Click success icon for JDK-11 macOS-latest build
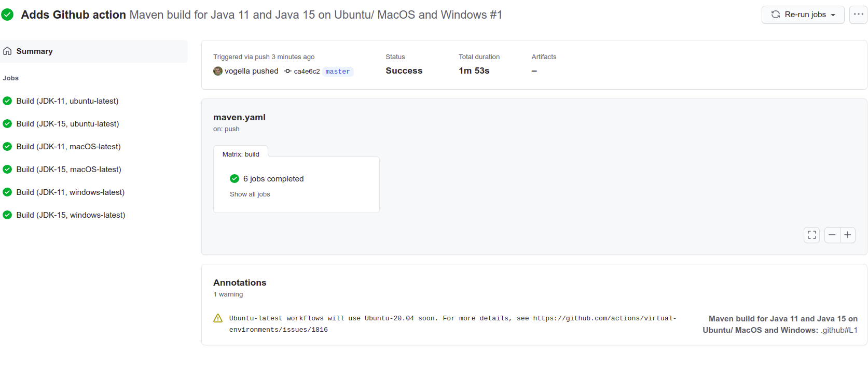Viewport: 868px width, 367px height. pos(7,146)
